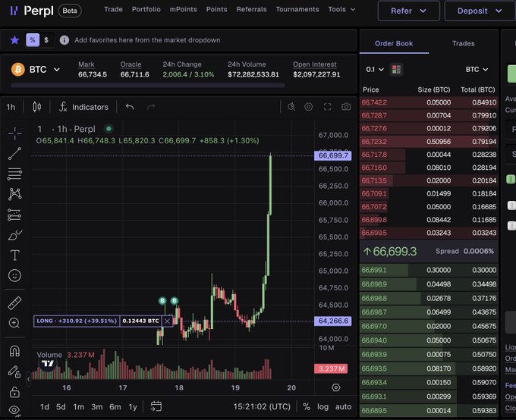This screenshot has width=516, height=420.
Task: Toggle auto price scale
Action: click(x=343, y=407)
